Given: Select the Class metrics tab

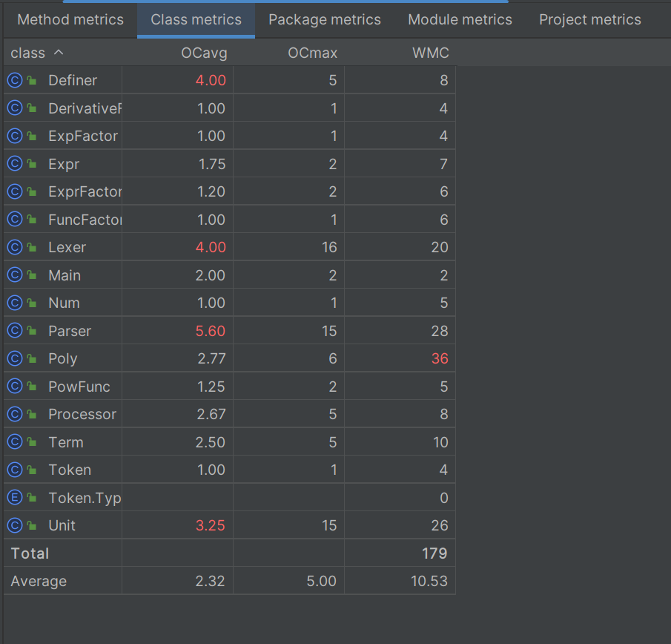Looking at the screenshot, I should coord(196,20).
